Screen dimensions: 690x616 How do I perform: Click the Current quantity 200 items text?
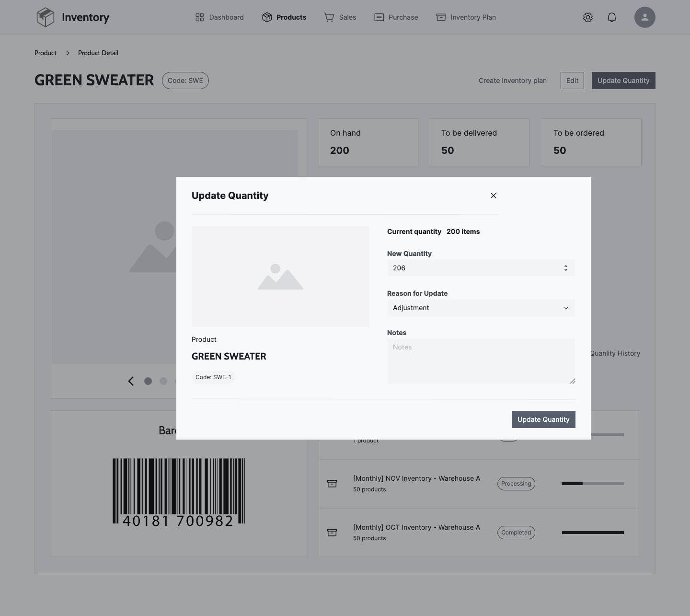tap(433, 232)
